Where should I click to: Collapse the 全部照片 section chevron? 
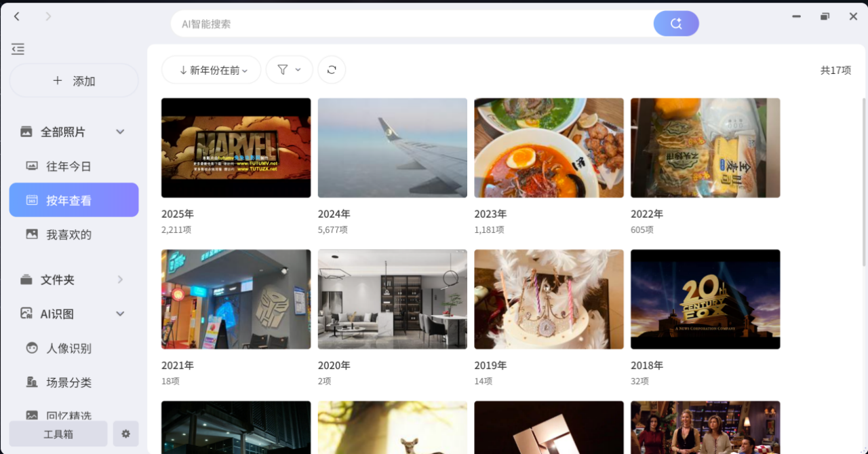coord(120,132)
